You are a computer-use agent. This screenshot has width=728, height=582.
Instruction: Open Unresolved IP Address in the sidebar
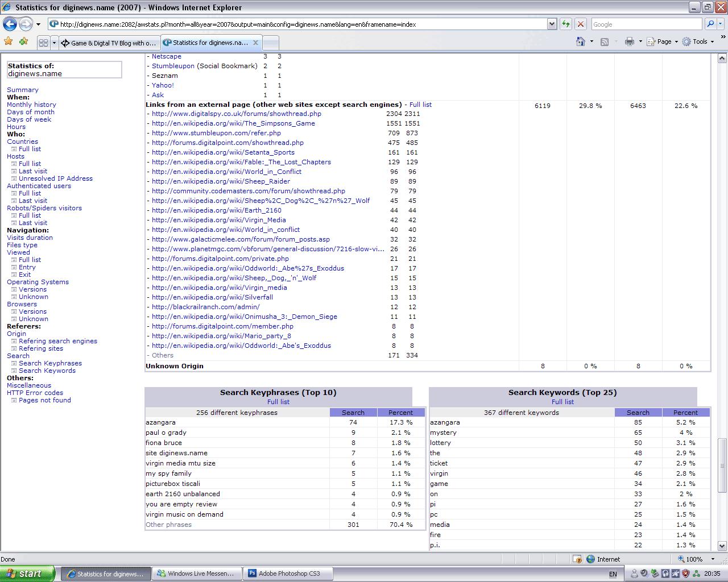(56, 178)
